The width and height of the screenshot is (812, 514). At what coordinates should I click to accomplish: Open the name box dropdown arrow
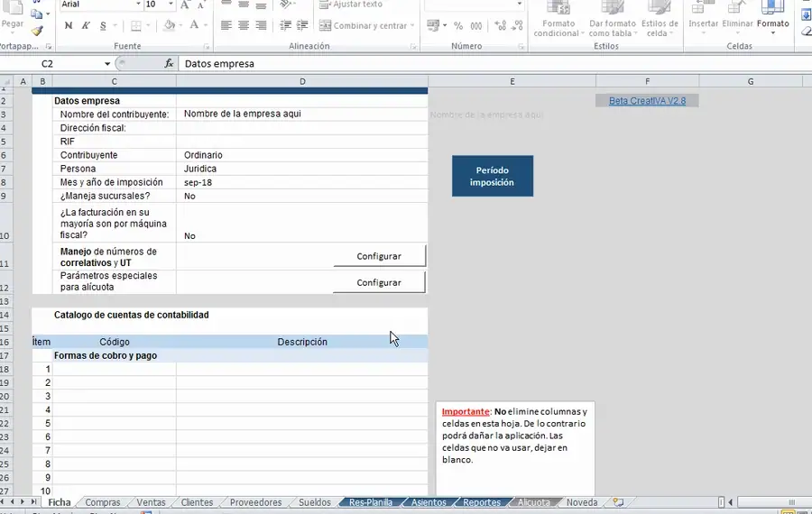[x=107, y=64]
